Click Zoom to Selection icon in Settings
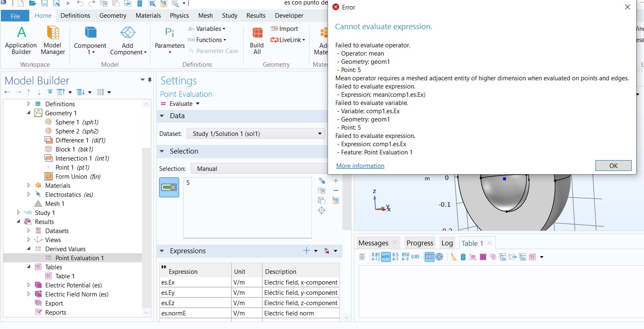Screen dimensions: 644x329 [x=322, y=210]
